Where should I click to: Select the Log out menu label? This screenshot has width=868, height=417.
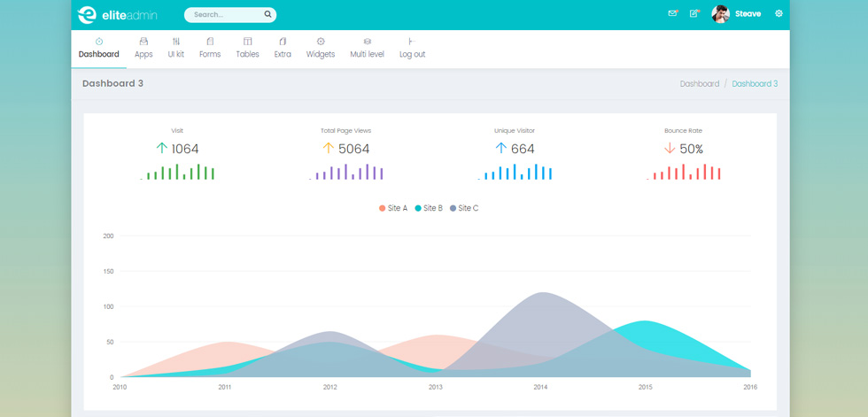click(x=413, y=54)
